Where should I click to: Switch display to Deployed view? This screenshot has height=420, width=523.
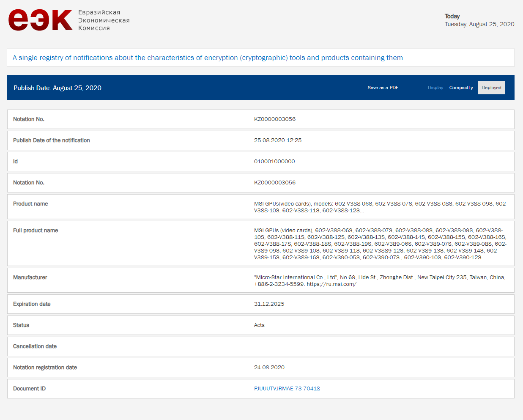pyautogui.click(x=491, y=88)
